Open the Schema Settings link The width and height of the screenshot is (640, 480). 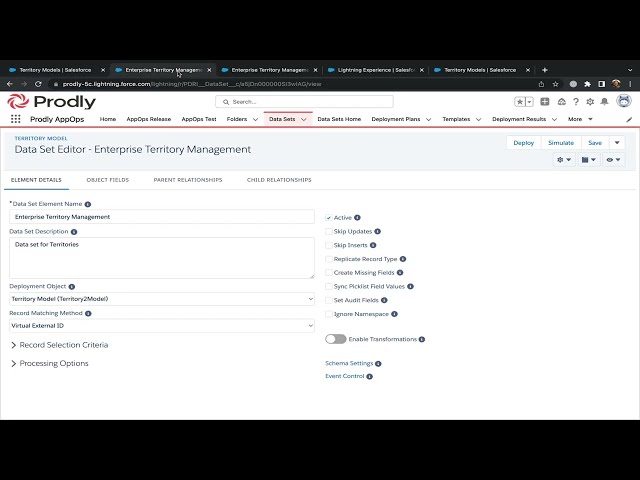coord(349,363)
